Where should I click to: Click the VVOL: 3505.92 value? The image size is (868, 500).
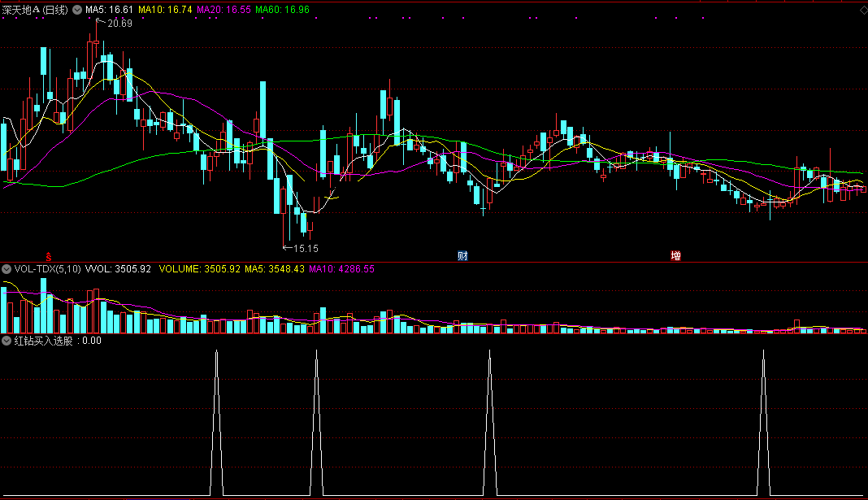[x=118, y=269]
